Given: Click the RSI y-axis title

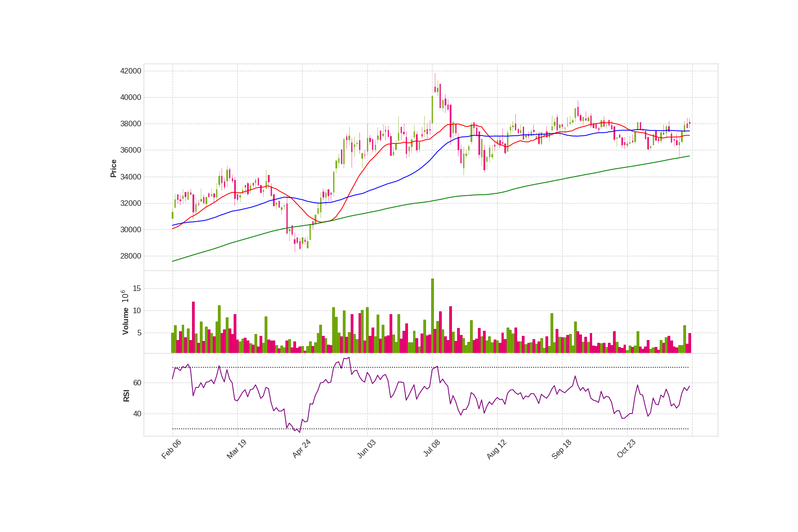Looking at the screenshot, I should coord(126,396).
